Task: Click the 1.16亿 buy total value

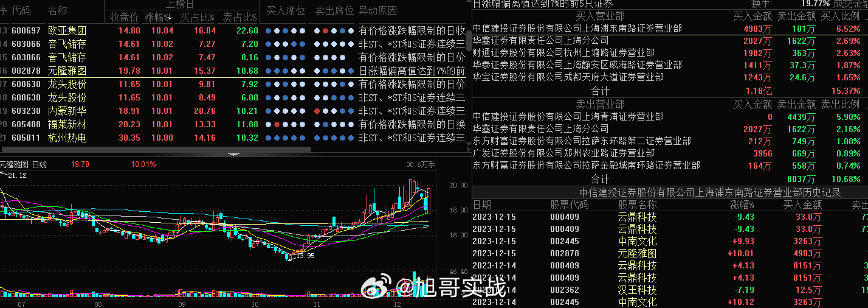Action: [x=759, y=91]
